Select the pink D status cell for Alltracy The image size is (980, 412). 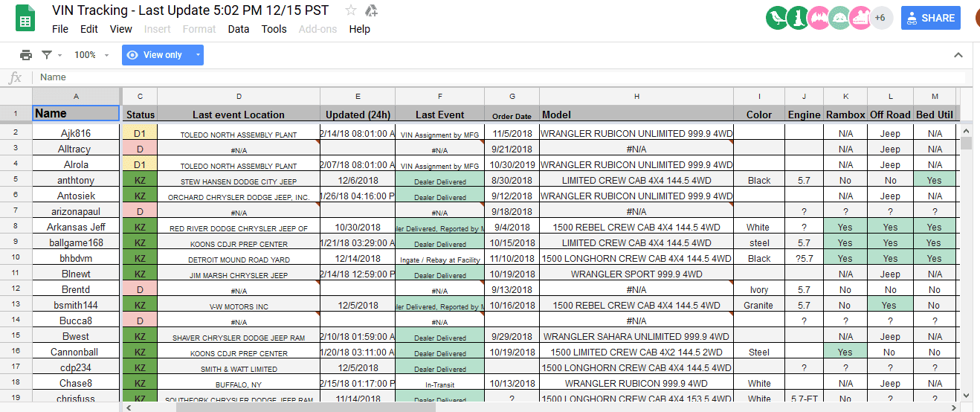[140, 149]
